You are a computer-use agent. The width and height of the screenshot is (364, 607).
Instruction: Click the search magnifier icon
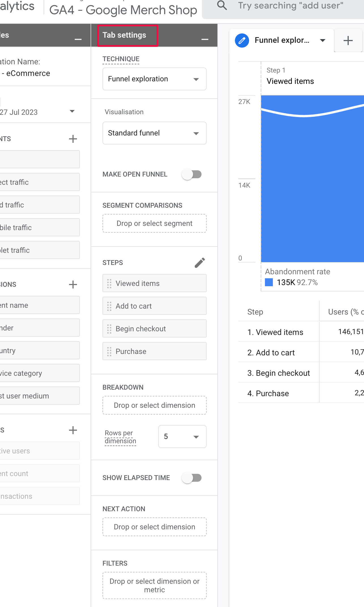[x=222, y=5]
